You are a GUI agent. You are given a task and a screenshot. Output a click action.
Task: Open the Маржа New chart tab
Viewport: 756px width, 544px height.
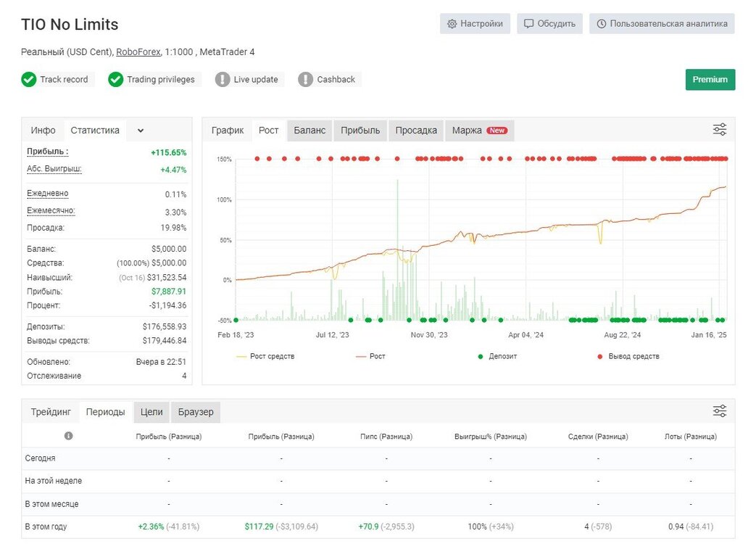(480, 131)
